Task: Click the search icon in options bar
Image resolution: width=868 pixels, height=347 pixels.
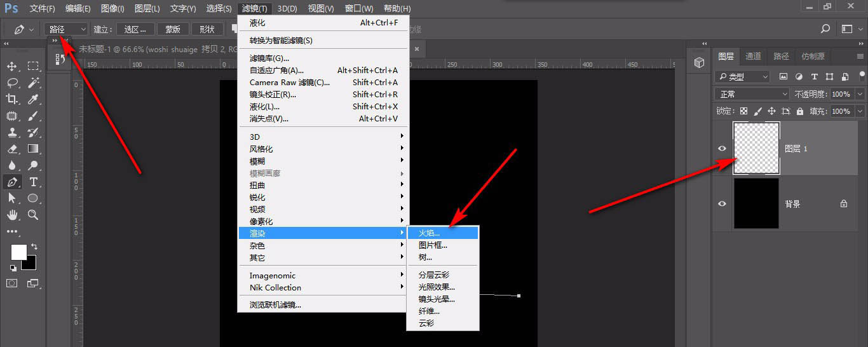Action: click(825, 29)
